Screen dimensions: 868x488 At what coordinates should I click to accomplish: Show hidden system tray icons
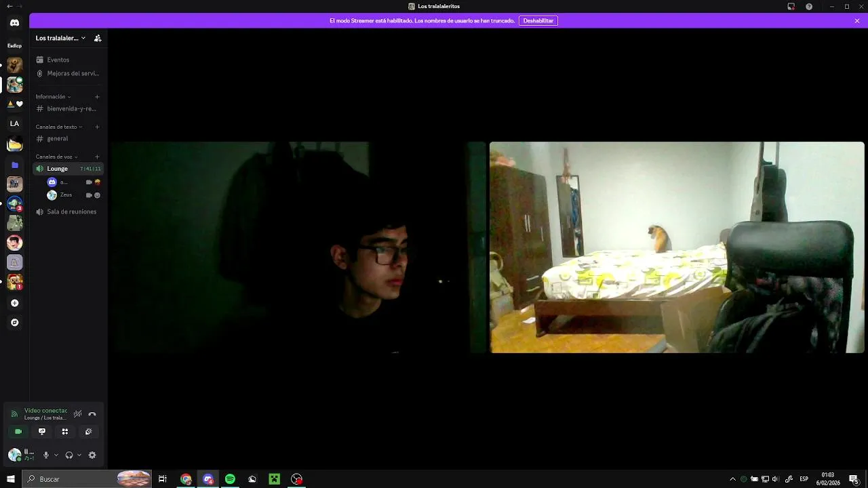click(732, 479)
